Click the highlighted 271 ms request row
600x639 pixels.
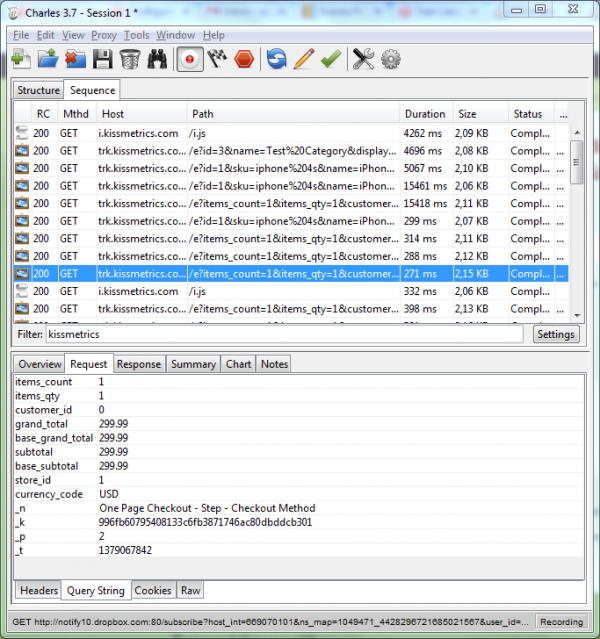tap(291, 273)
